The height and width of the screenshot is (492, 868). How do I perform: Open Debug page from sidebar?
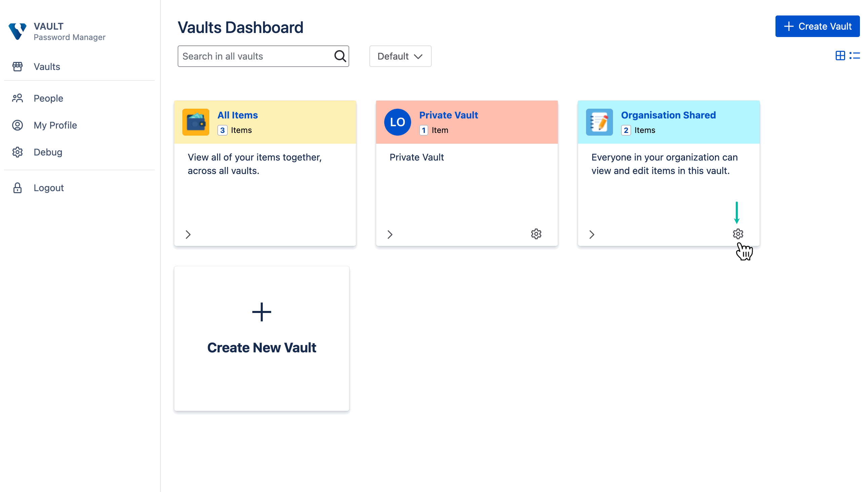pyautogui.click(x=48, y=152)
